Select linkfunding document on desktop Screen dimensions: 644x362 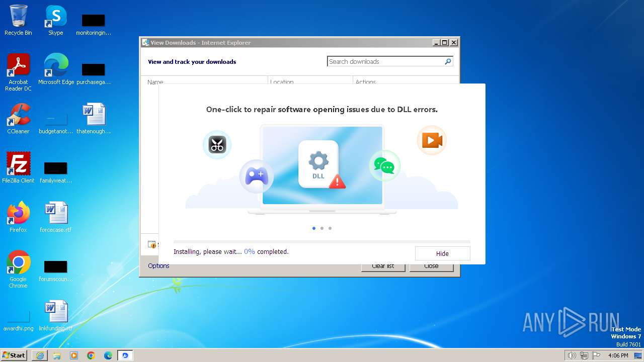tap(56, 316)
